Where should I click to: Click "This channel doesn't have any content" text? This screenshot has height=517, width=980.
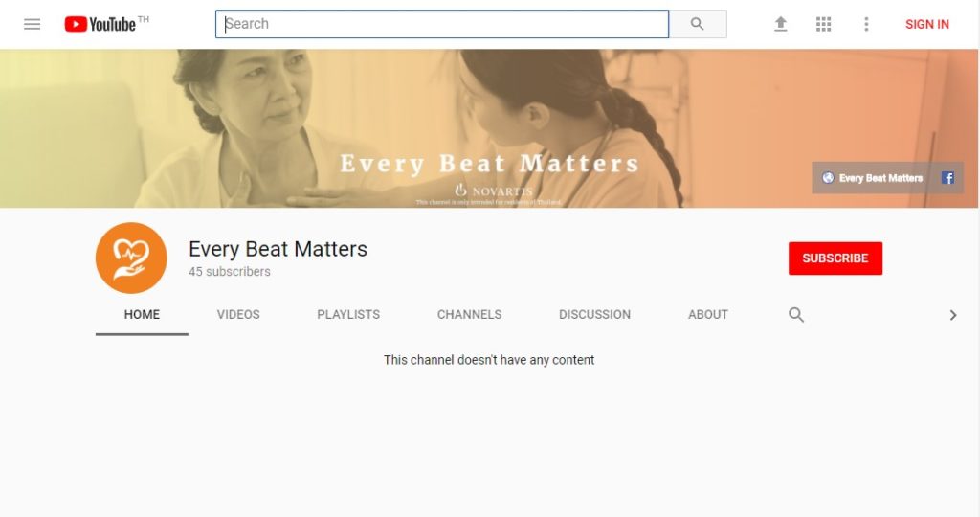tap(489, 360)
